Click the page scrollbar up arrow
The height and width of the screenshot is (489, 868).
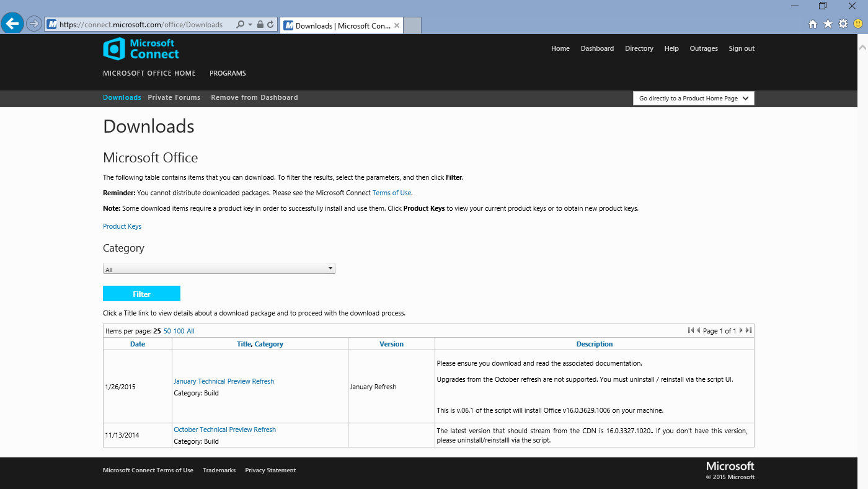click(862, 47)
